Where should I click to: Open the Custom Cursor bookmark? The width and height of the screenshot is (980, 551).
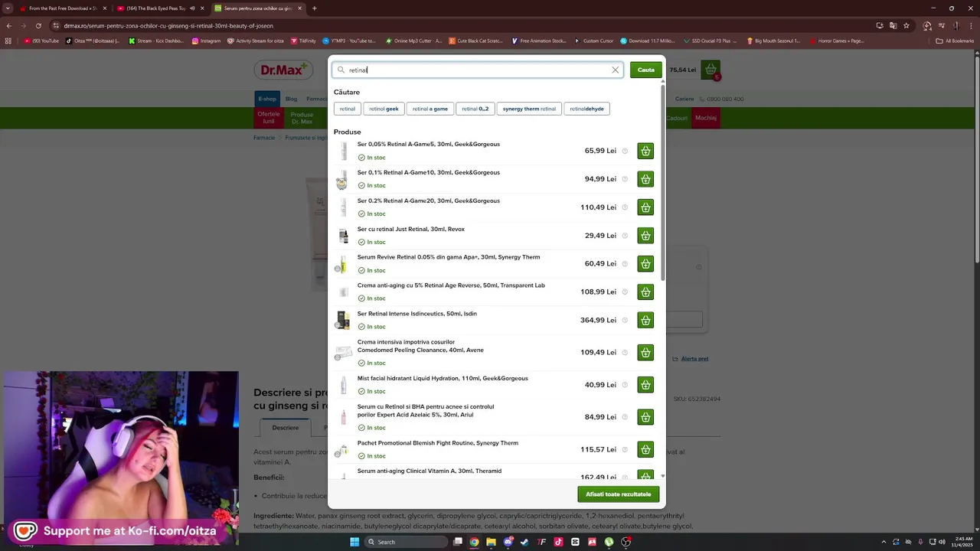(593, 41)
